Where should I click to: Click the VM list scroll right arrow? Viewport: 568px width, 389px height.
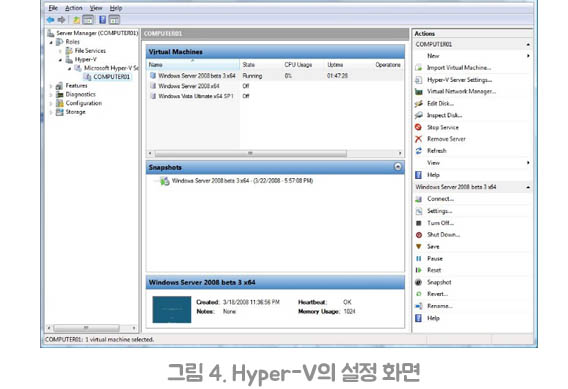click(x=400, y=154)
